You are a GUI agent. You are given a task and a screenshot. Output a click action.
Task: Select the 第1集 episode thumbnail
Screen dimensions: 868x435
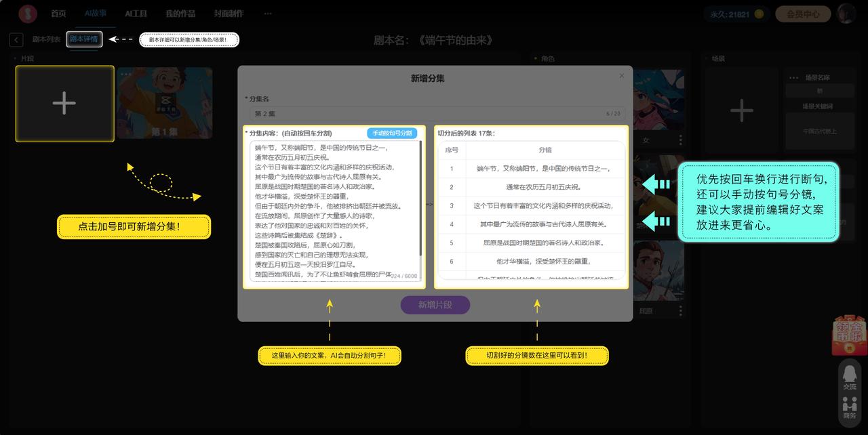pyautogui.click(x=165, y=103)
